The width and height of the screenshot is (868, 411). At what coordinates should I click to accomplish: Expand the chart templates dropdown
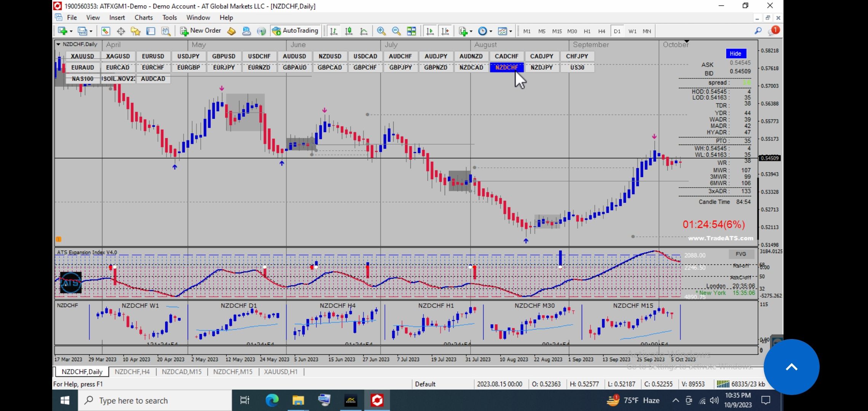pyautogui.click(x=511, y=31)
